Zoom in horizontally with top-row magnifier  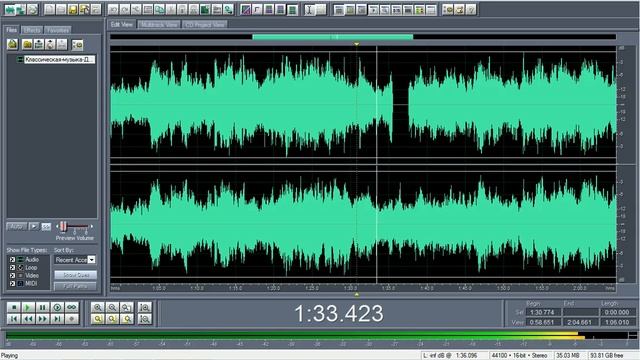pyautogui.click(x=98, y=307)
